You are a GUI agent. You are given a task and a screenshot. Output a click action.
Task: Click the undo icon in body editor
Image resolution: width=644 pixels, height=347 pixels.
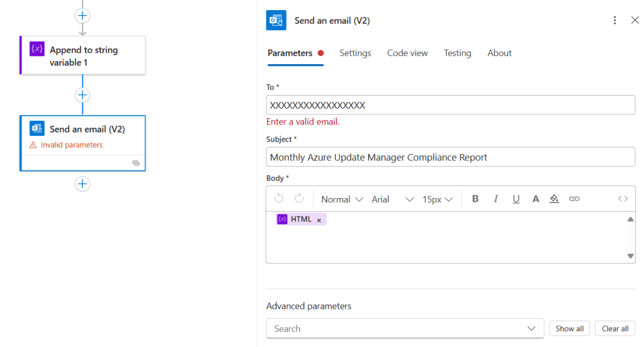(x=279, y=199)
